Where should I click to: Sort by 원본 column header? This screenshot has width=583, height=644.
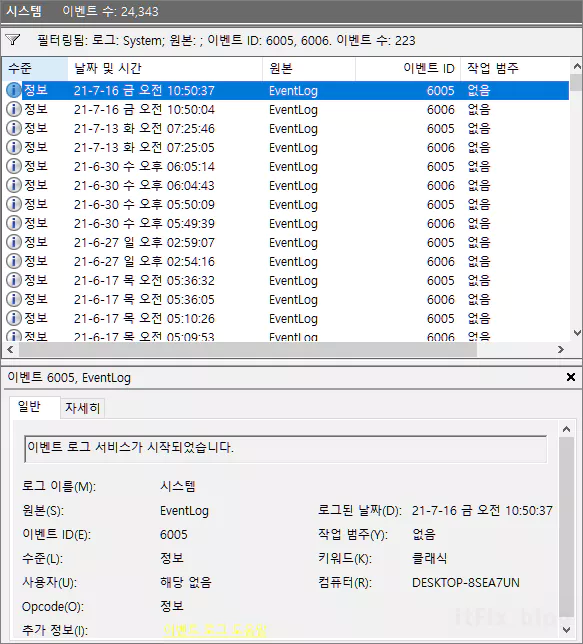pyautogui.click(x=309, y=68)
